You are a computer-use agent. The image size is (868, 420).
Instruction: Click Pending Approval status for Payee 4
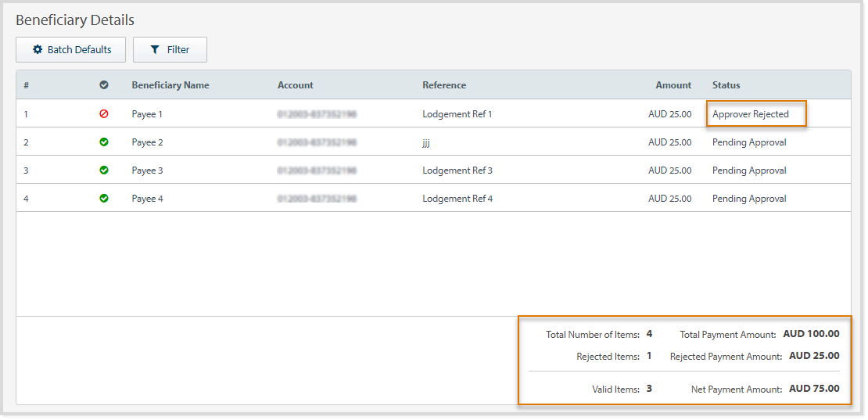tap(749, 199)
